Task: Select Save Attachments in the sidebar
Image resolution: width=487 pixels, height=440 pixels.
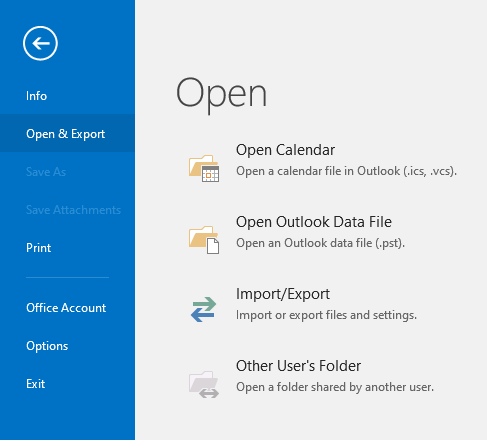Action: 73,210
